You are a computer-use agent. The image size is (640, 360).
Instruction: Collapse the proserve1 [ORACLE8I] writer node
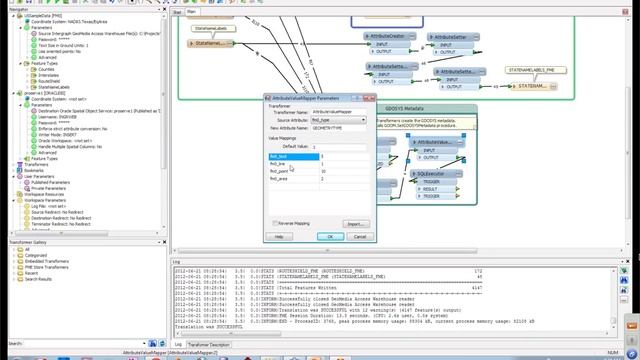13,93
